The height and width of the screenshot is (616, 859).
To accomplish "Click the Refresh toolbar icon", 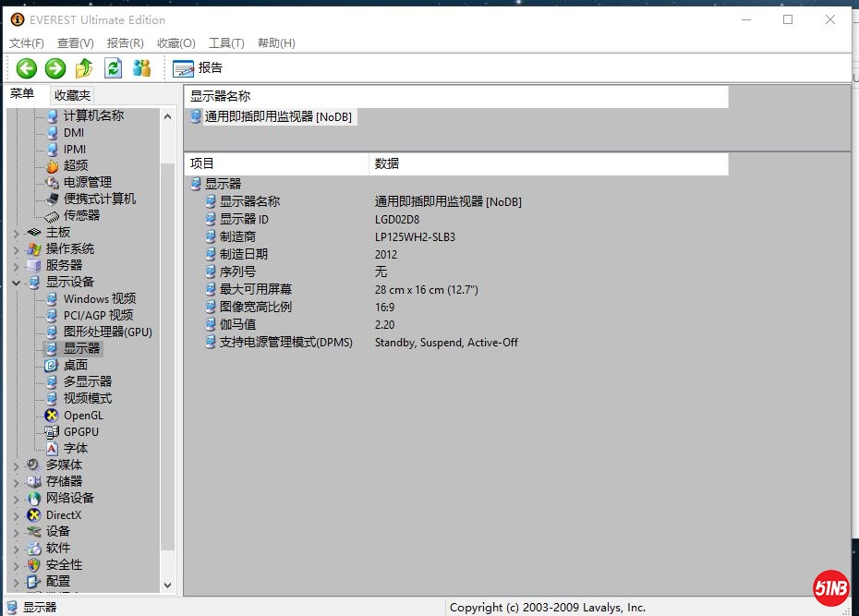I will click(x=113, y=67).
